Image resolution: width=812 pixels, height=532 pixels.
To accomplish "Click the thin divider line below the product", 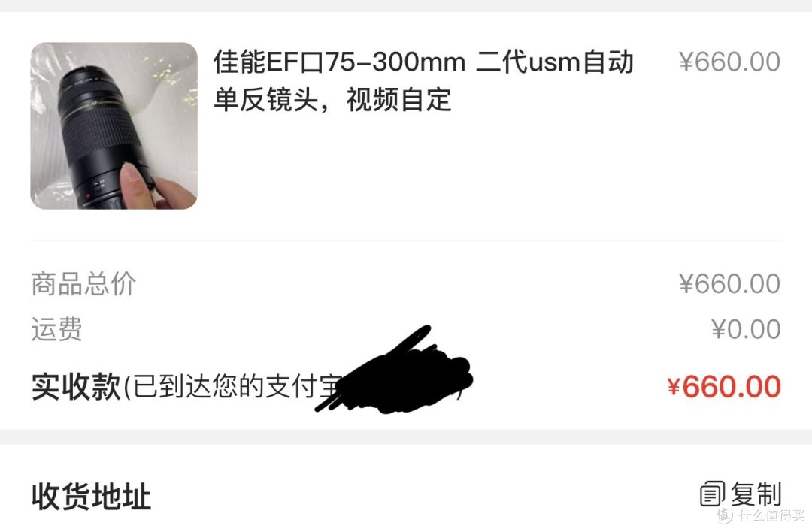I will (x=406, y=240).
